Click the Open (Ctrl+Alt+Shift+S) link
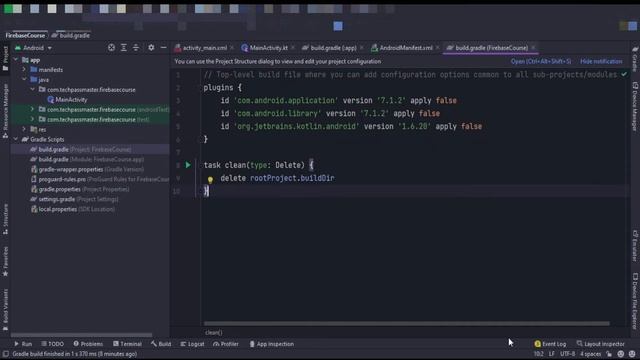640x360 pixels. 541,61
